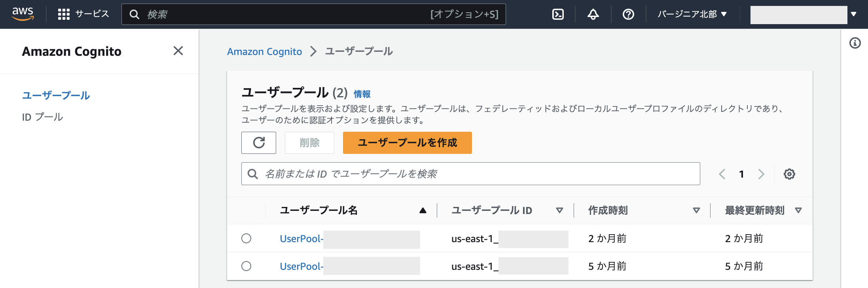Refresh the user pools list
This screenshot has width=868, height=288.
[259, 142]
